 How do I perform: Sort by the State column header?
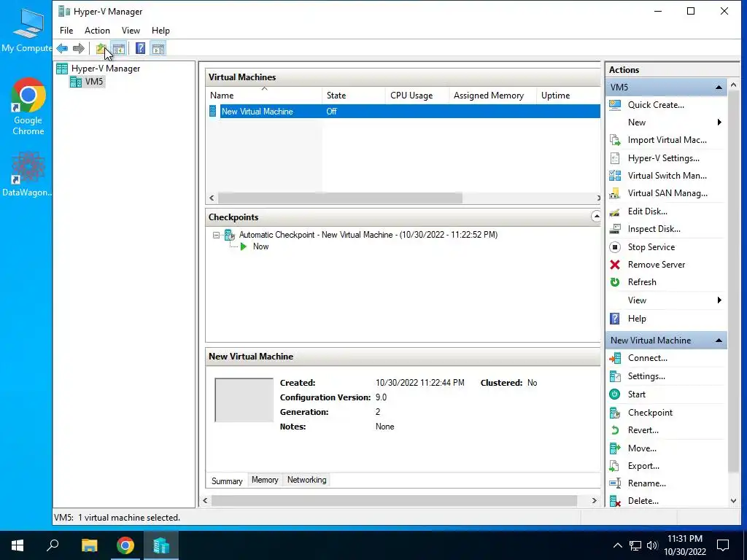[354, 96]
